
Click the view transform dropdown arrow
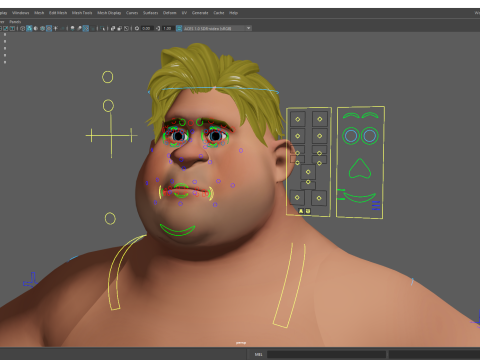tap(249, 28)
